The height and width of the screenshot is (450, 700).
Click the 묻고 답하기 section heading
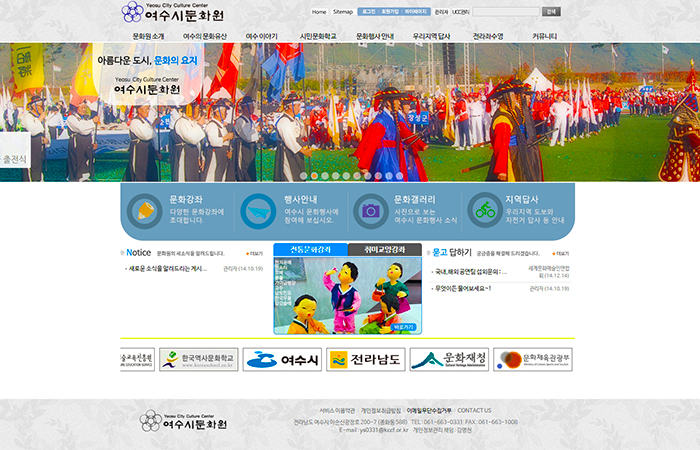click(x=452, y=253)
